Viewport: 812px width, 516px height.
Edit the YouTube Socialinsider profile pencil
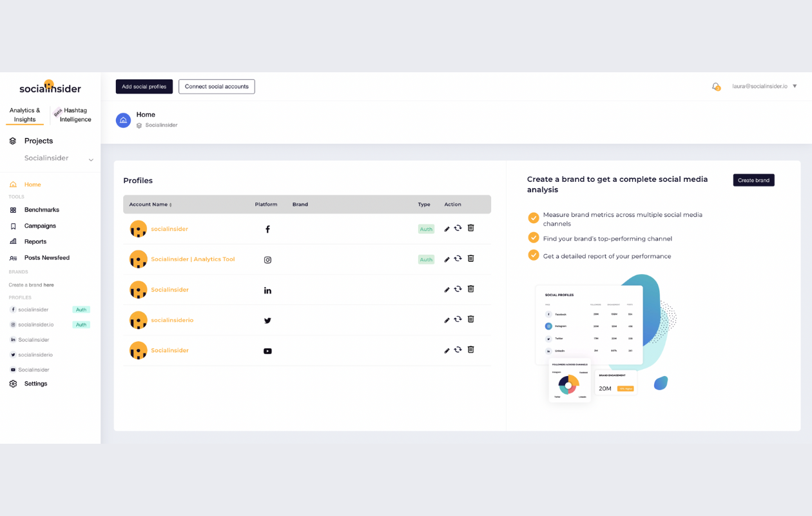(447, 350)
